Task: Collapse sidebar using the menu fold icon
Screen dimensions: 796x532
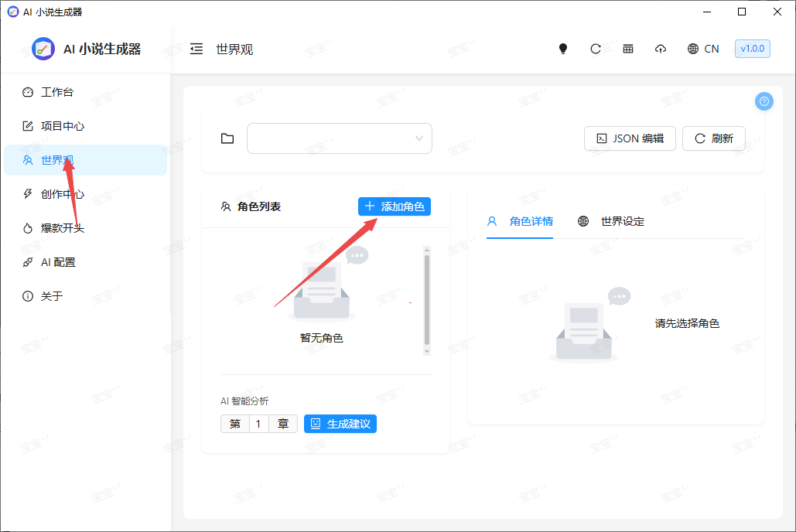Action: [x=196, y=49]
